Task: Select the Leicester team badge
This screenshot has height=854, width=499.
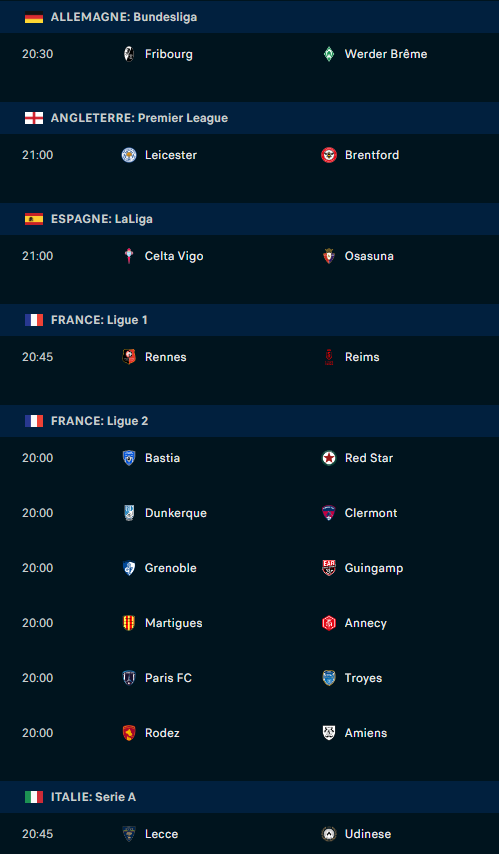Action: pyautogui.click(x=129, y=155)
